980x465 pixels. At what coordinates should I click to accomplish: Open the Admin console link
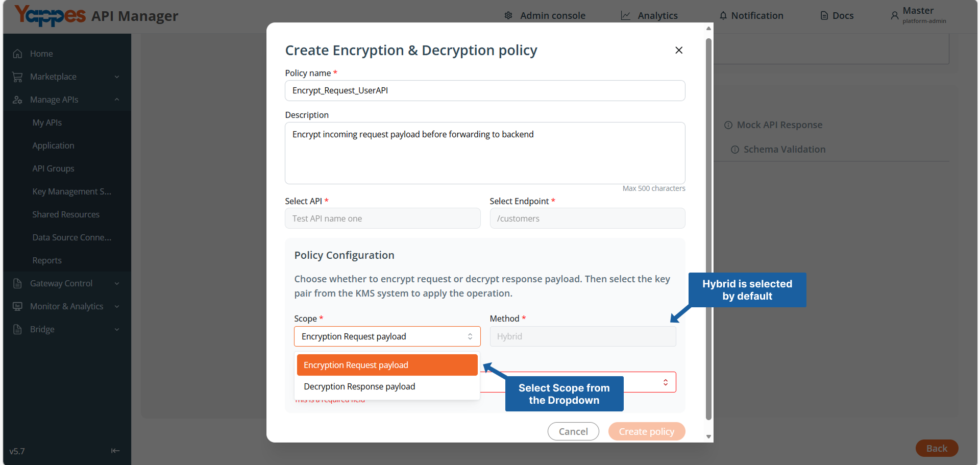[552, 15]
